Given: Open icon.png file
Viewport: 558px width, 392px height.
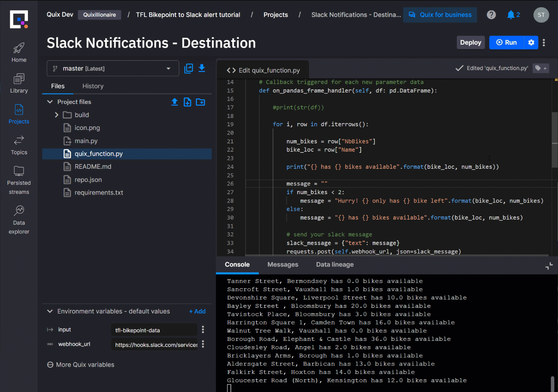Looking at the screenshot, I should 87,128.
